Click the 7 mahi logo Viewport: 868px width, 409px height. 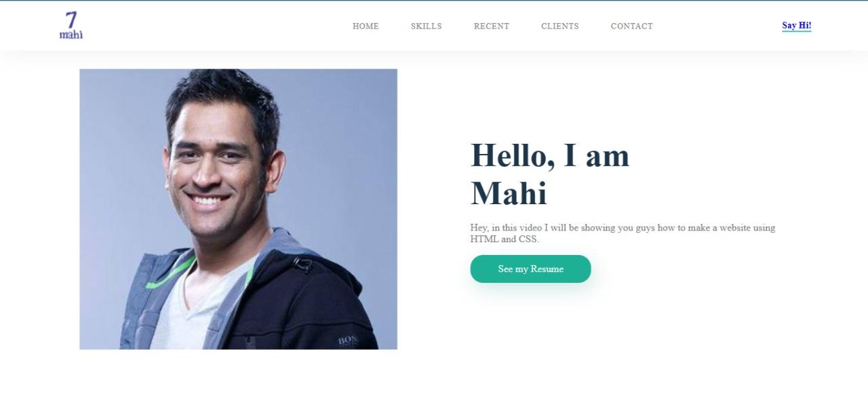(71, 25)
